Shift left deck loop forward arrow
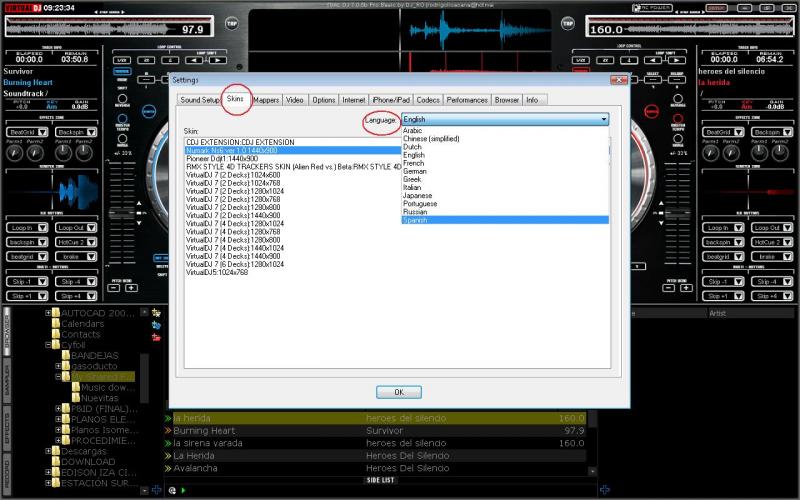 coord(217,60)
